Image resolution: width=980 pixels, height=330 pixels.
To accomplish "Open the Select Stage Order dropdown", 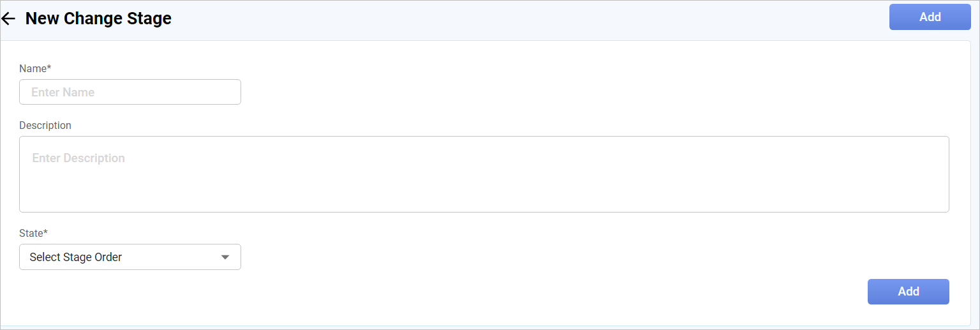I will tap(130, 257).
